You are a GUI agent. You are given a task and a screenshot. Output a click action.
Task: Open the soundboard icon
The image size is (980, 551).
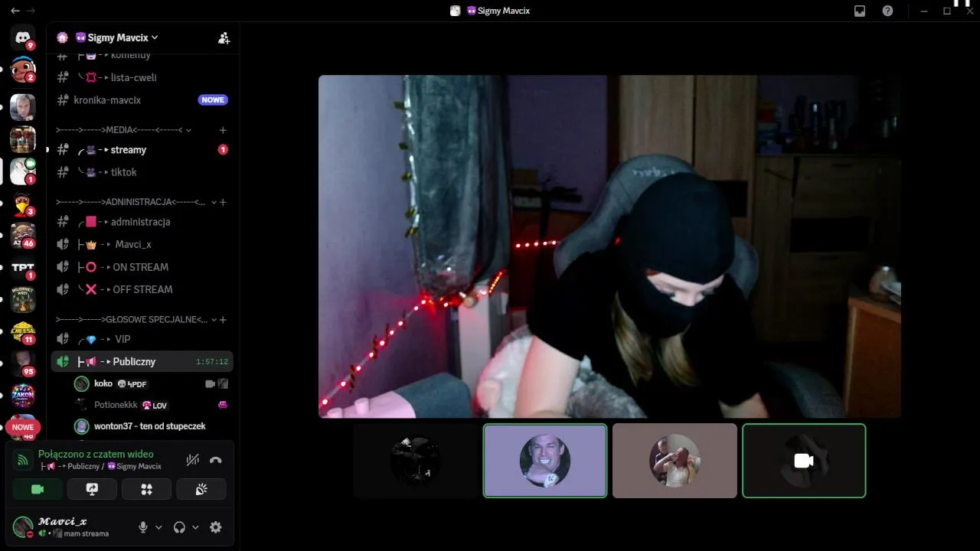(201, 489)
